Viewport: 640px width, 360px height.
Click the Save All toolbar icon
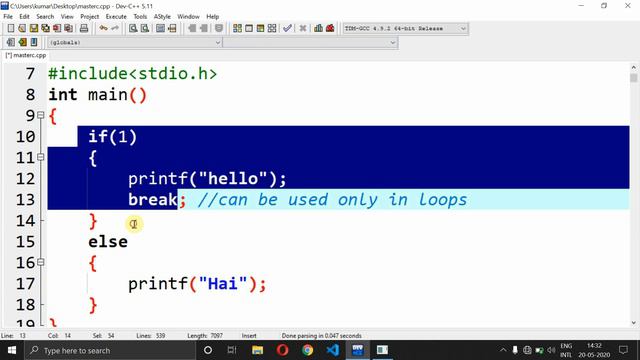coord(45,28)
